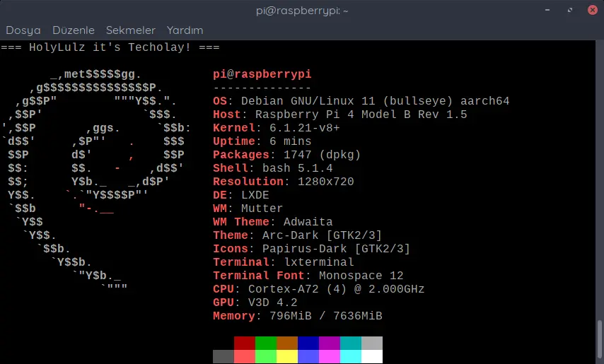
Task: Click the Shell line bash 5.1.4
Action: (273, 168)
